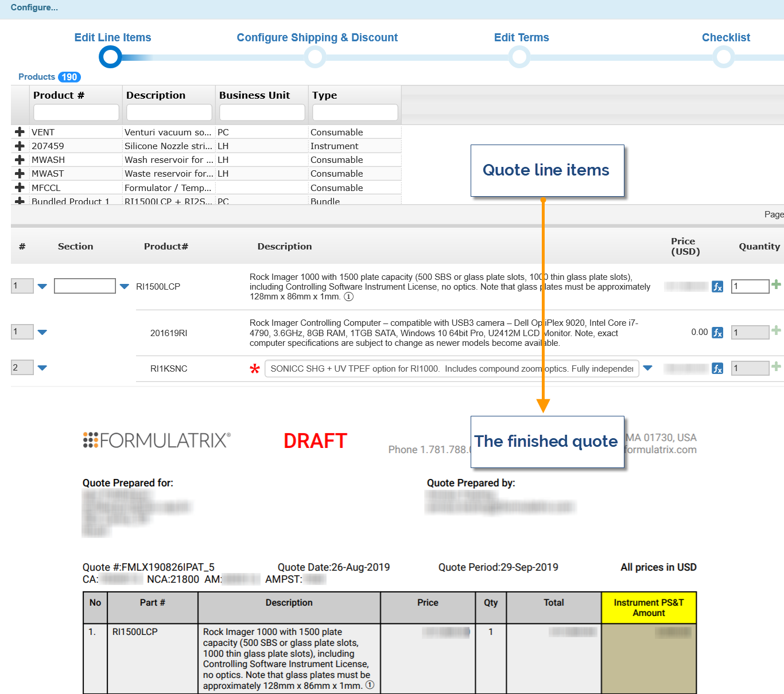The image size is (784, 694).
Task: Click the Product # filter field
Action: pyautogui.click(x=76, y=112)
